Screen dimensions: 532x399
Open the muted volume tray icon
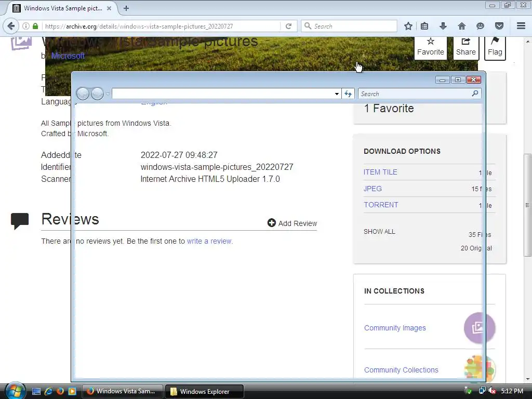coord(493,391)
